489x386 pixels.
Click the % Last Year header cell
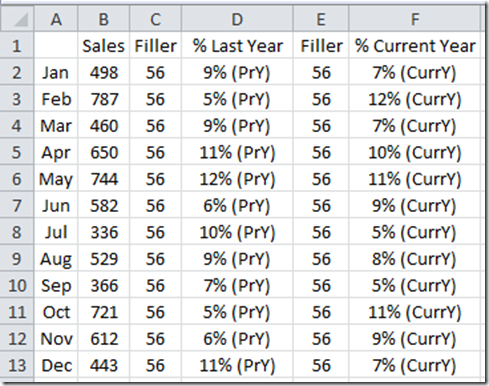tap(237, 45)
